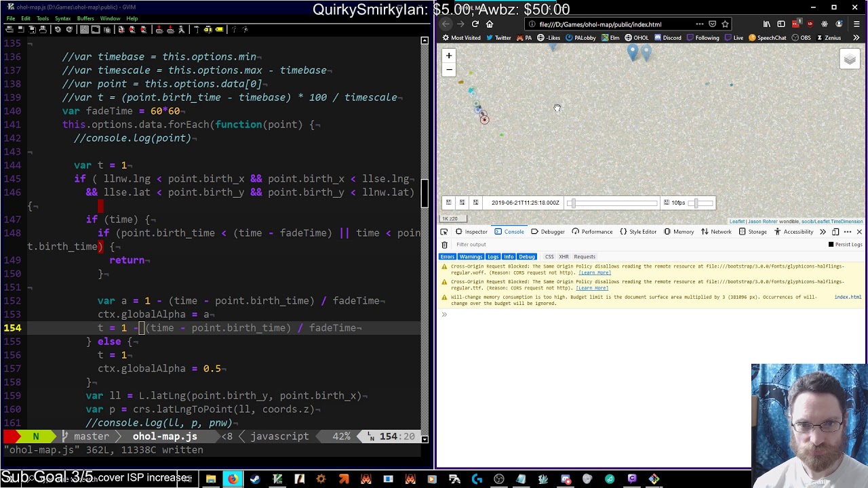Toggle the CSS console filter
Viewport: 868px width, 488px height.
(549, 257)
